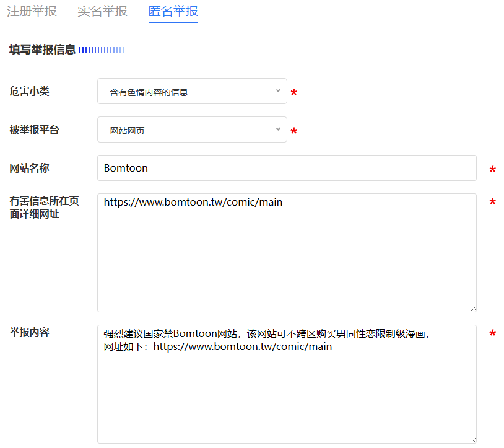This screenshot has width=504, height=448.
Task: Click the 网站名称 input containing Bomtoon
Action: (287, 168)
